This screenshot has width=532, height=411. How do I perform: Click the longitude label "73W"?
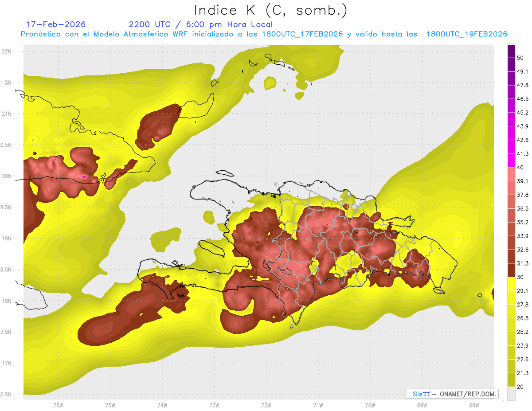tap(214, 405)
